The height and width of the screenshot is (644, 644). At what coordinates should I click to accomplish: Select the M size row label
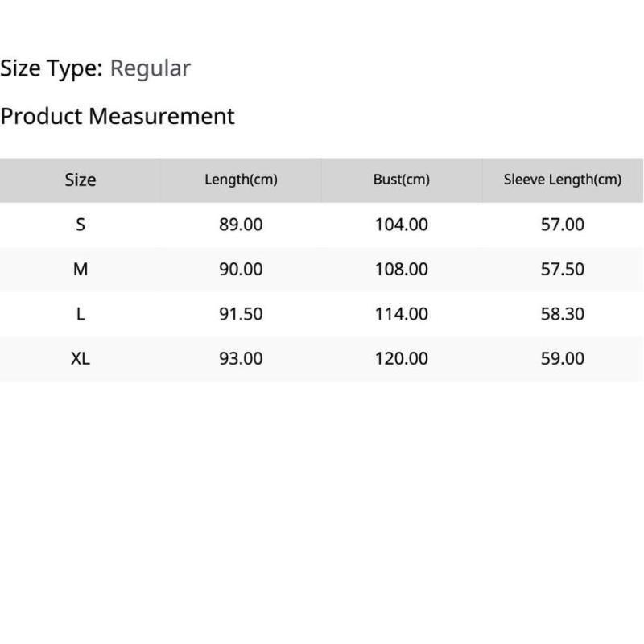pos(80,269)
